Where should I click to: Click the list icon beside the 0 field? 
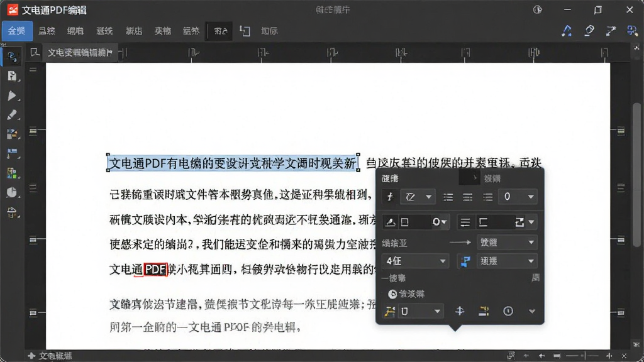(487, 197)
